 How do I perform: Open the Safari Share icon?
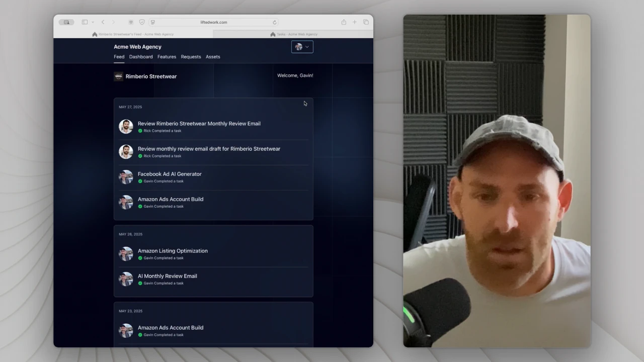click(344, 22)
